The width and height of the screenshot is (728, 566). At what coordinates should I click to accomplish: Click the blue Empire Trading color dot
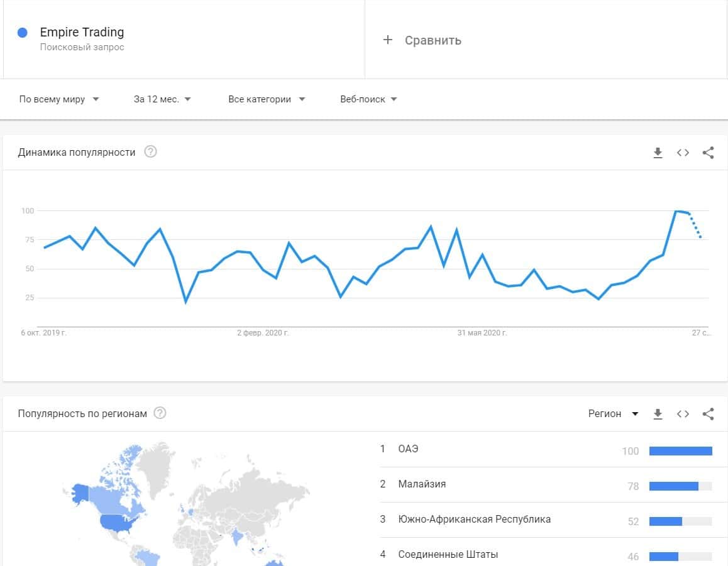(23, 33)
